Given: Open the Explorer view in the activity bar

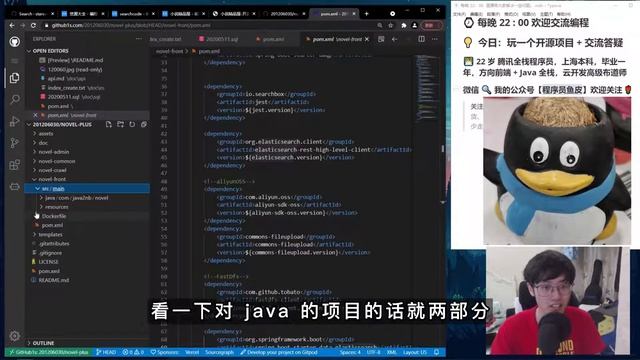Looking at the screenshot, I should pyautogui.click(x=15, y=78).
